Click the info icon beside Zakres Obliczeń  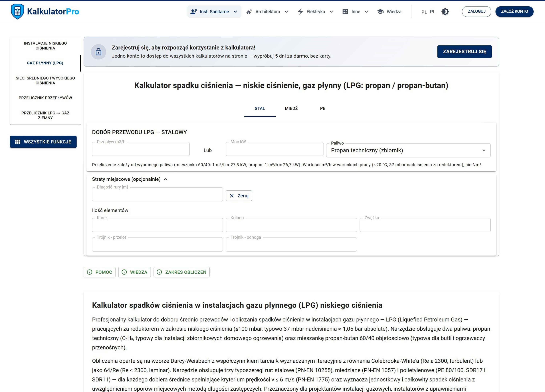click(159, 272)
